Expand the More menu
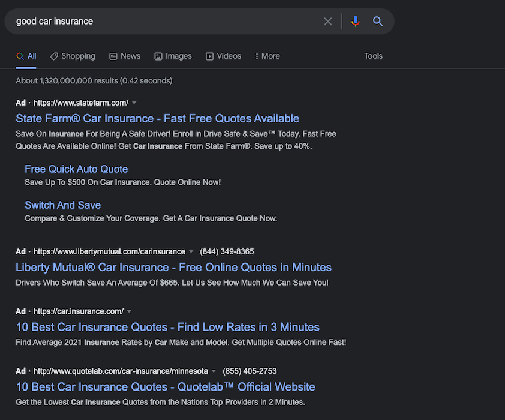The height and width of the screenshot is (420, 505). pyautogui.click(x=267, y=56)
